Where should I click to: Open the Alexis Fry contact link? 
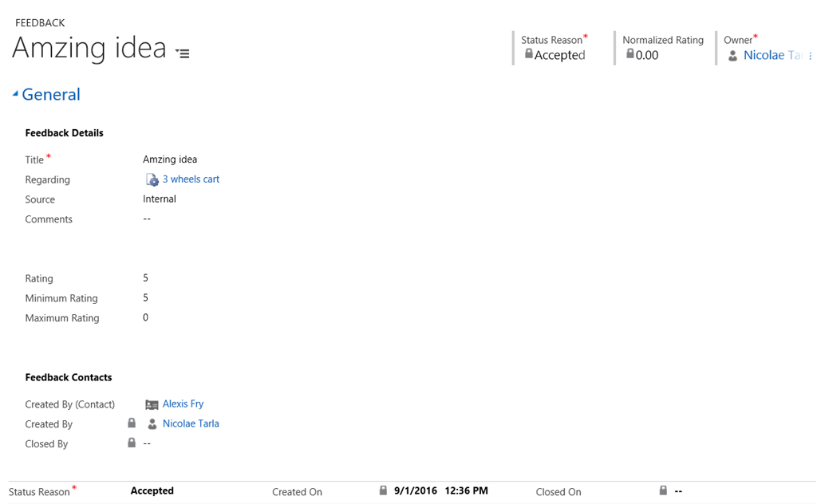coord(183,404)
